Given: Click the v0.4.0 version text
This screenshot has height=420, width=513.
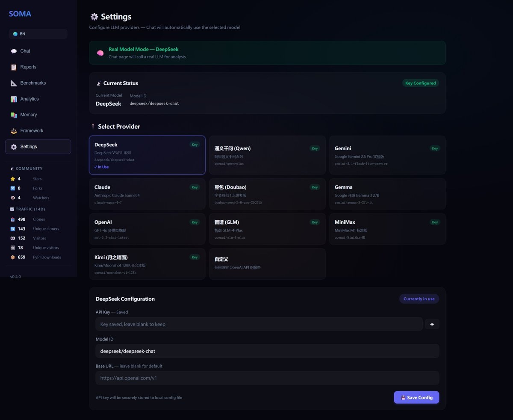Looking at the screenshot, I should click(15, 277).
